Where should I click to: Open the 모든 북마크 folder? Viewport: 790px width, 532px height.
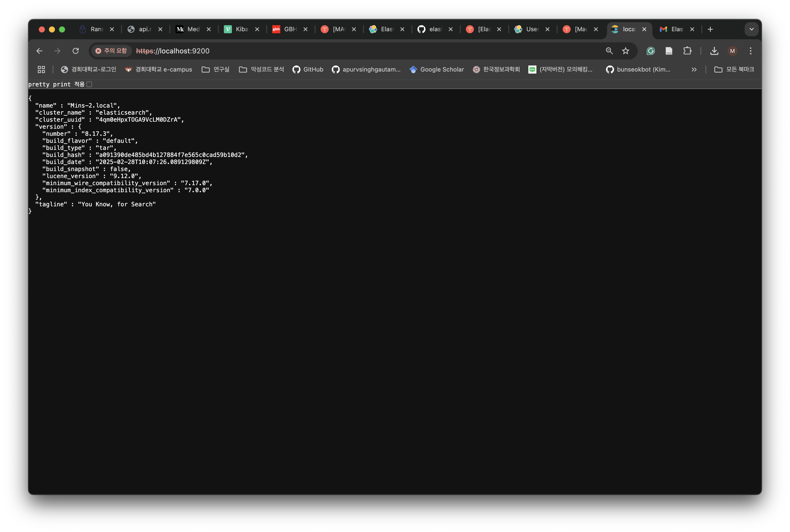tap(734, 70)
